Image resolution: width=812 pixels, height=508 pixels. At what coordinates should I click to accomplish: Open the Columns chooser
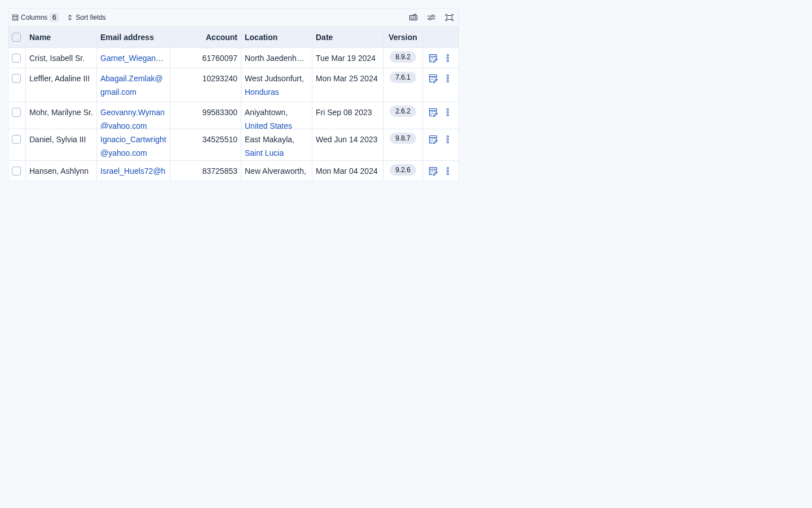coord(35,17)
